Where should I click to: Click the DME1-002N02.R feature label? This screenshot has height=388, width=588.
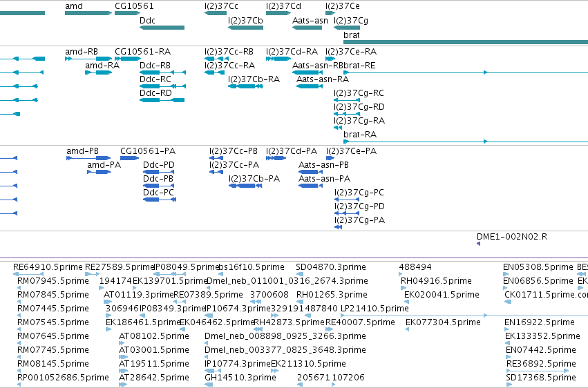pyautogui.click(x=512, y=237)
